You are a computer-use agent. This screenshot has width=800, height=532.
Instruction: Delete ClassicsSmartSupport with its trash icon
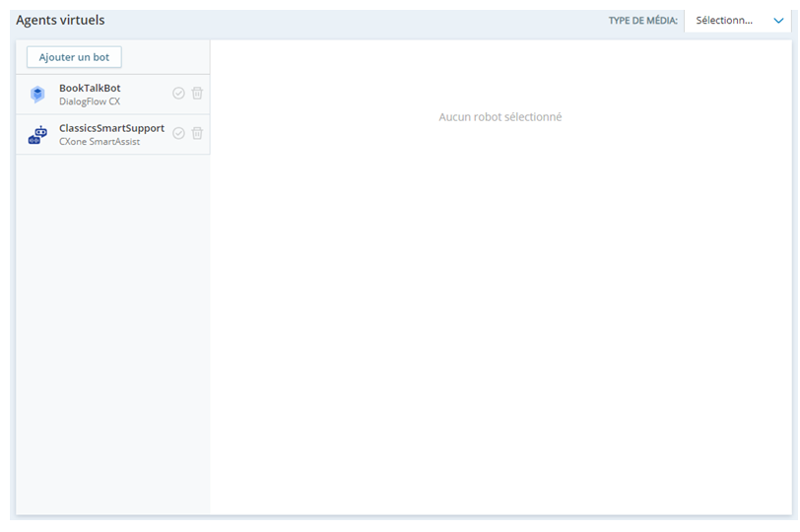click(x=197, y=133)
